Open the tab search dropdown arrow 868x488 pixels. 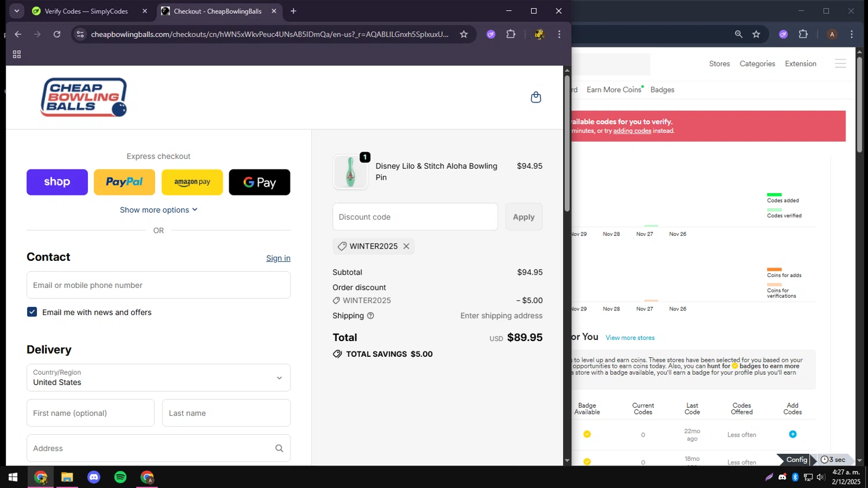(x=17, y=11)
